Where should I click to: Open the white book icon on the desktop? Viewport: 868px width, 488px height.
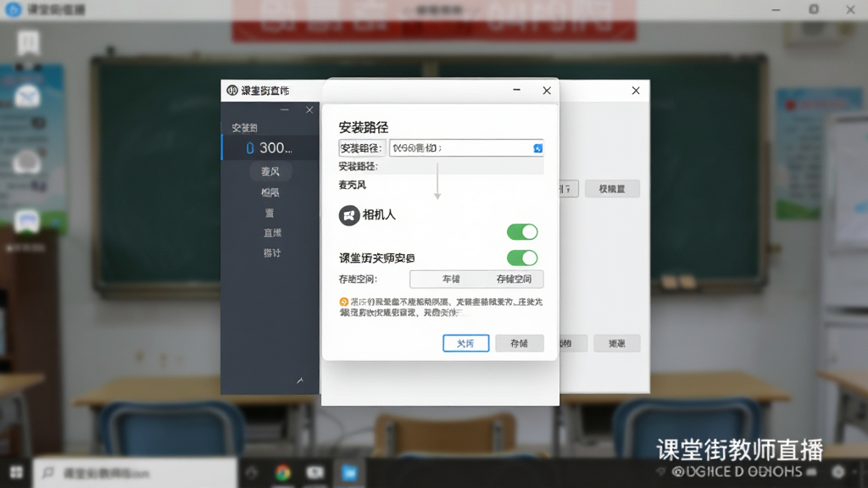pyautogui.click(x=28, y=42)
